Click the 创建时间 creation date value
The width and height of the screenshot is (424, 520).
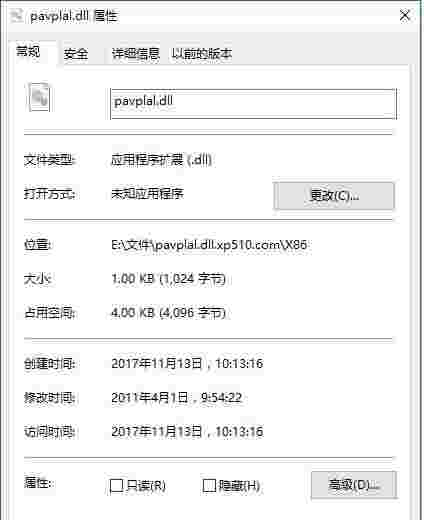(187, 363)
